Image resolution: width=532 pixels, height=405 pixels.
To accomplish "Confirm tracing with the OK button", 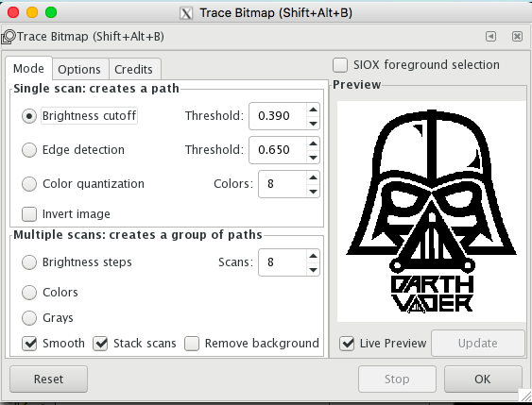I will (x=483, y=379).
